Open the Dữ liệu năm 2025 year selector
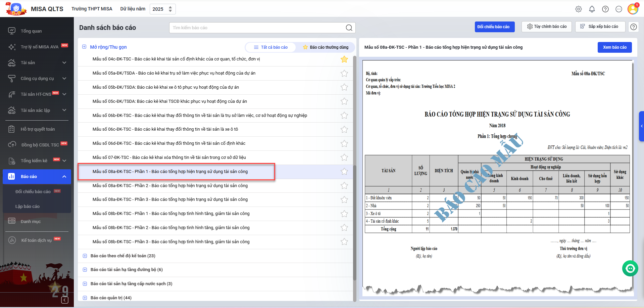This screenshot has height=308, width=644. point(162,9)
